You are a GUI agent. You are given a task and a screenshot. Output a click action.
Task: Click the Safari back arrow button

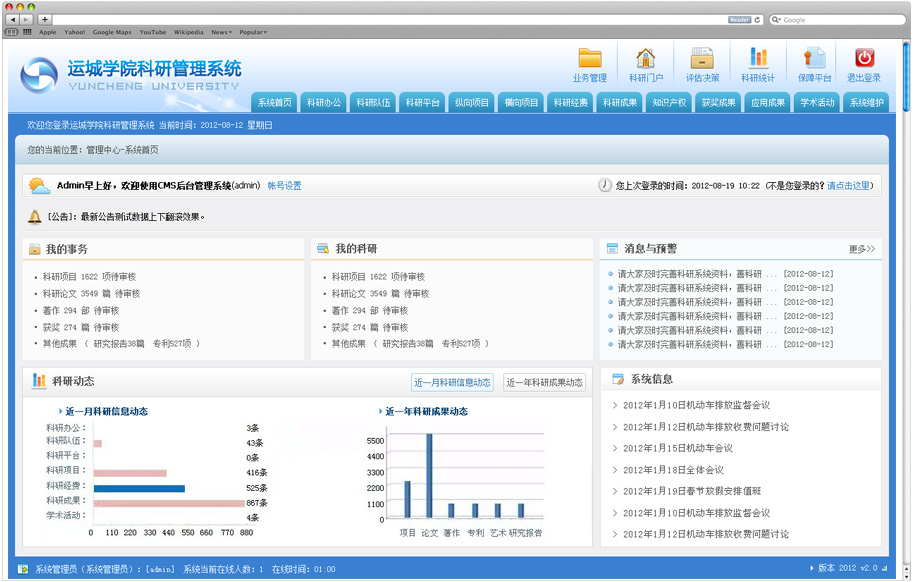13,19
